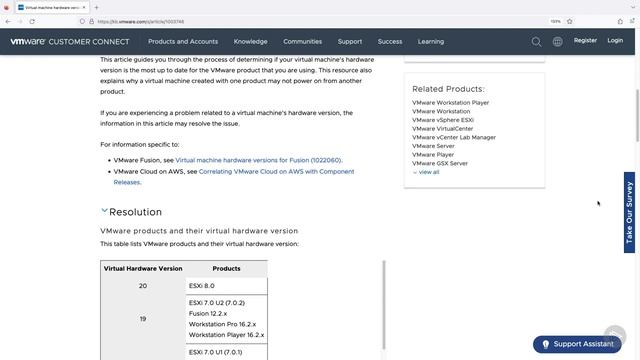Click hardware version 20 cell
This screenshot has height=360, width=640.
click(143, 286)
